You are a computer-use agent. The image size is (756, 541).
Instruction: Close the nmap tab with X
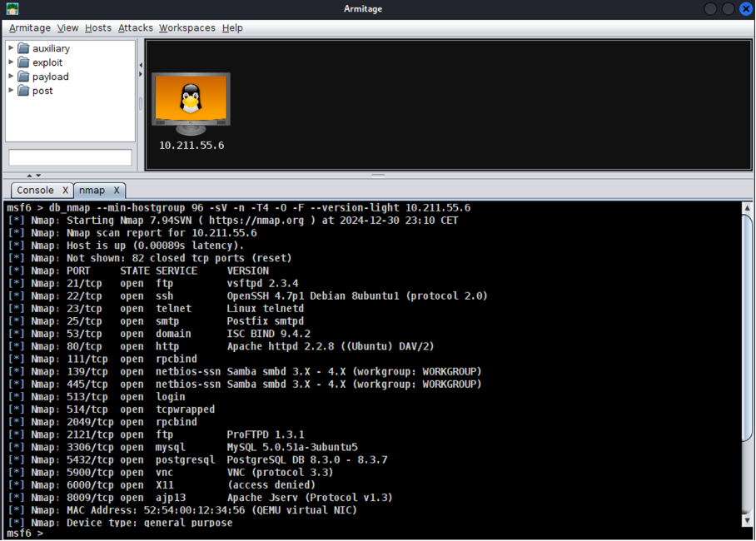pos(117,191)
